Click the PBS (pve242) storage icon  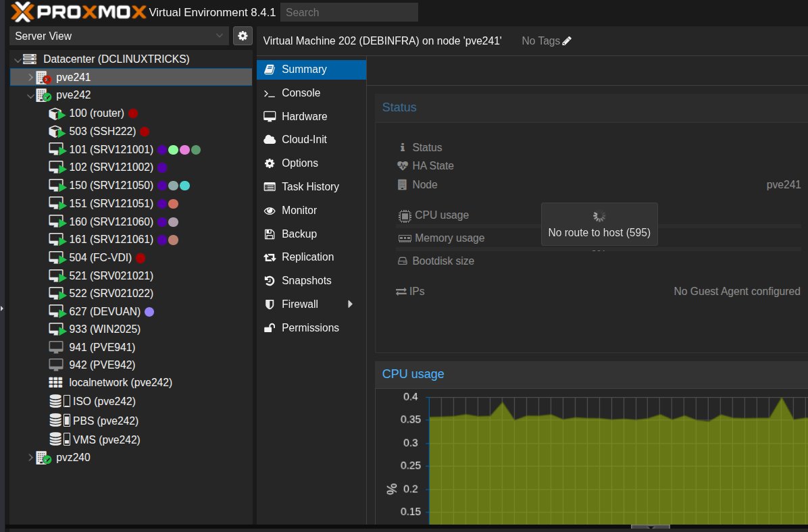pyautogui.click(x=59, y=420)
